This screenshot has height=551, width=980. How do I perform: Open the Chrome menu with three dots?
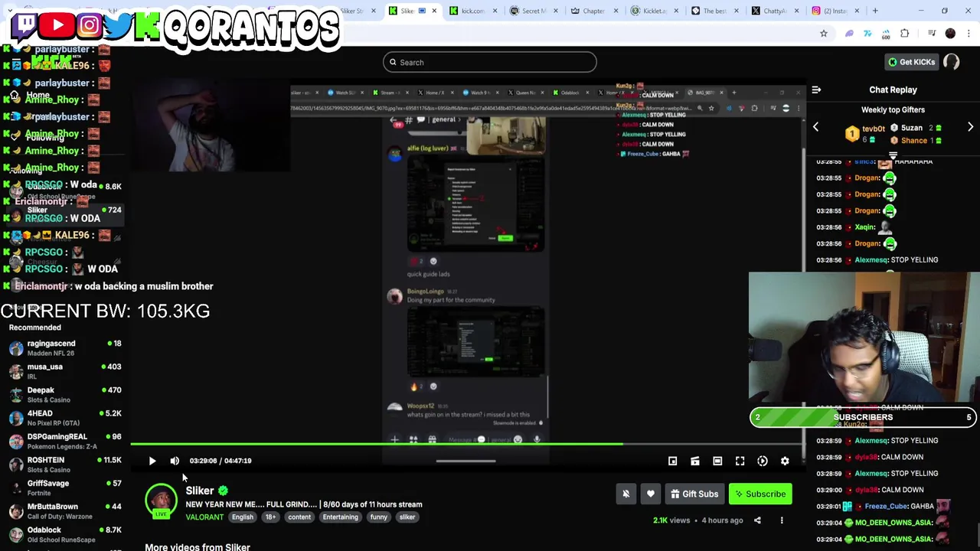969,33
